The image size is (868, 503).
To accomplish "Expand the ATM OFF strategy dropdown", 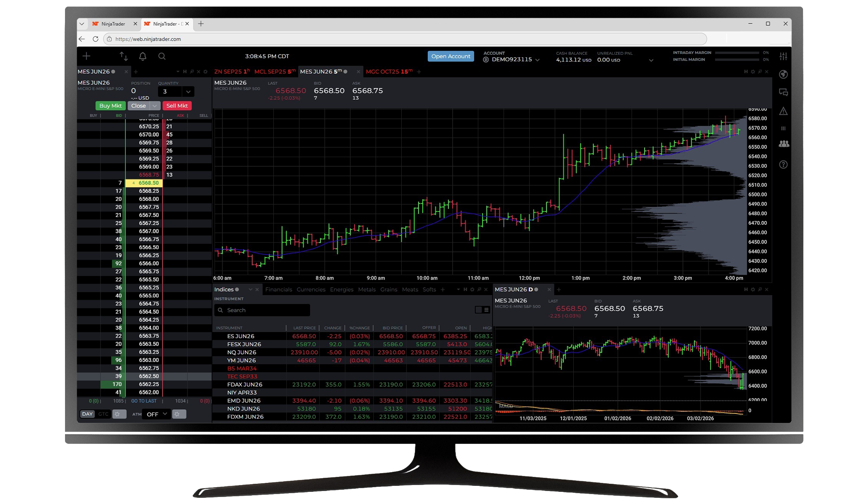I will coord(157,414).
